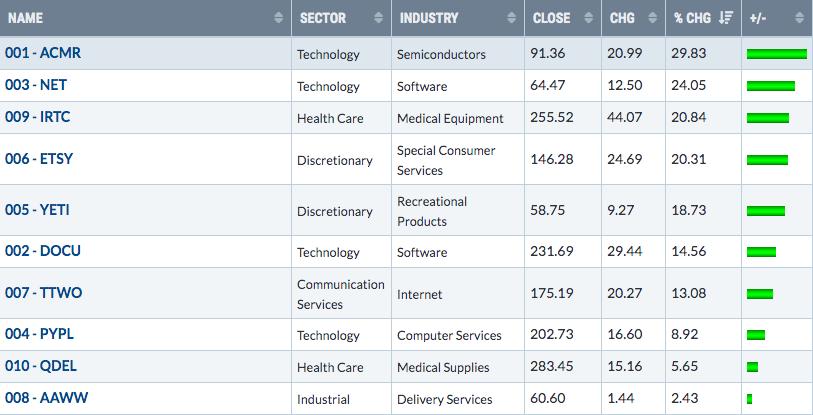
Task: Select the 009 - IRTC ticker link
Action: [37, 117]
